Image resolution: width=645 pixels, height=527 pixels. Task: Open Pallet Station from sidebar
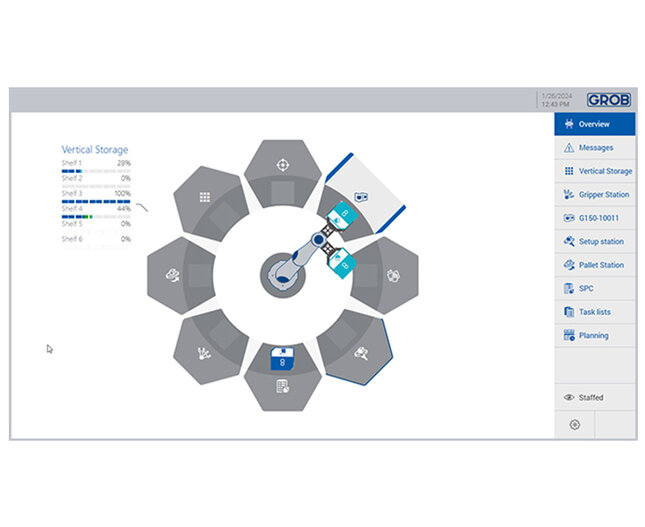[x=594, y=265]
